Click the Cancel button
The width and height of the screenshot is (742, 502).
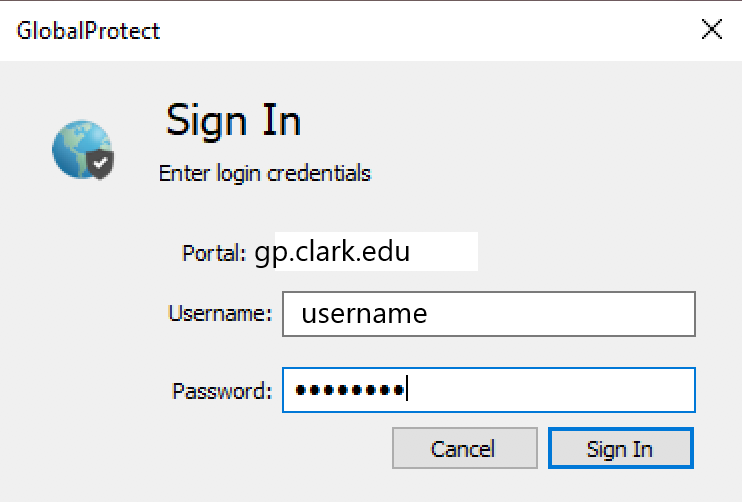[x=465, y=448]
